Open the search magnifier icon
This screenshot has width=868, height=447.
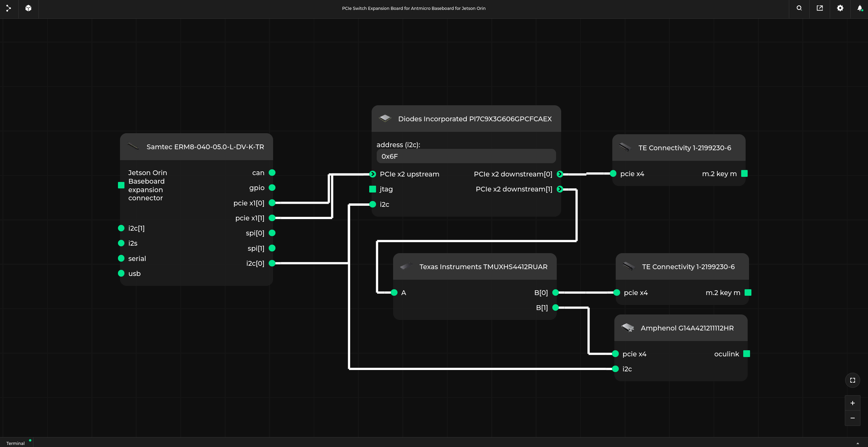(x=799, y=8)
